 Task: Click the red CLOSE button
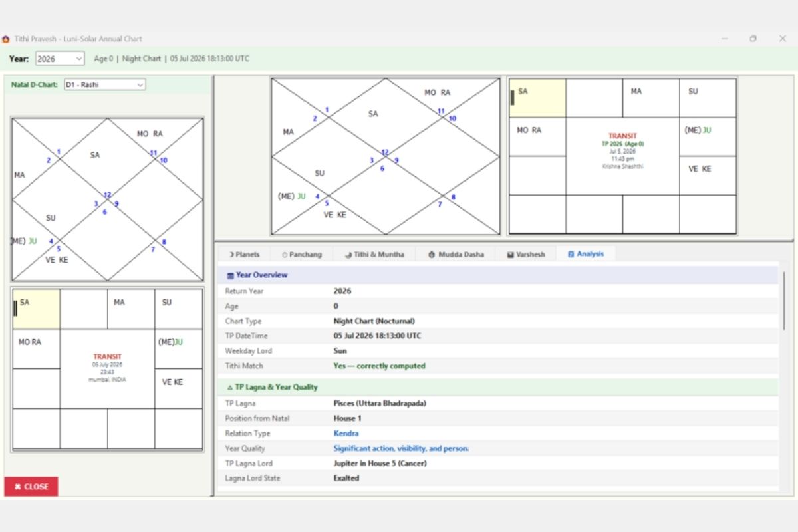31,487
